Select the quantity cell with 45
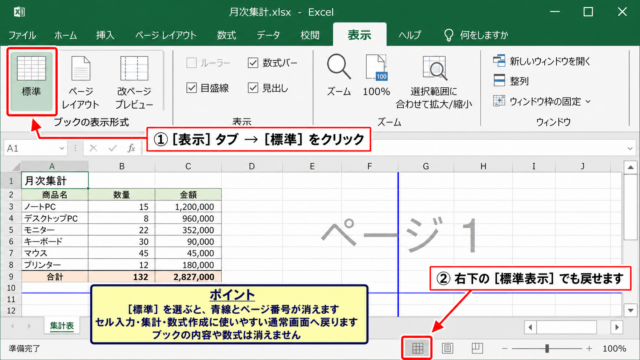This screenshot has width=640, height=360. pyautogui.click(x=122, y=253)
